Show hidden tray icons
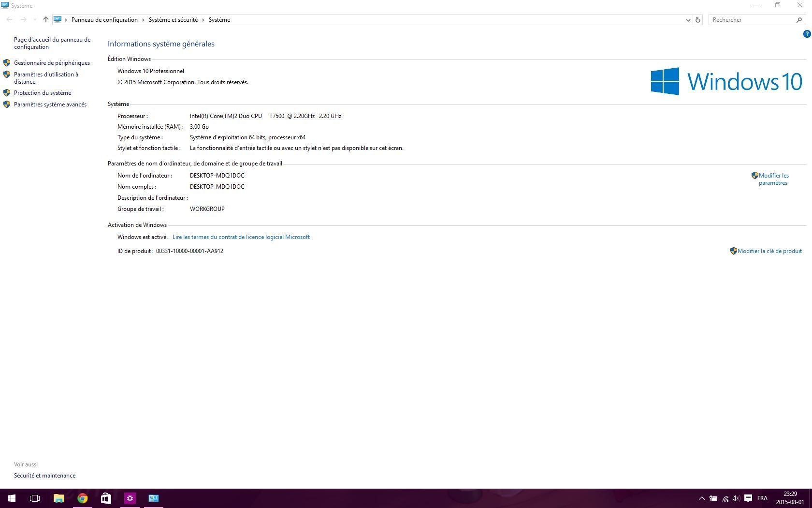Screen dimensions: 812x508 pyautogui.click(x=702, y=498)
